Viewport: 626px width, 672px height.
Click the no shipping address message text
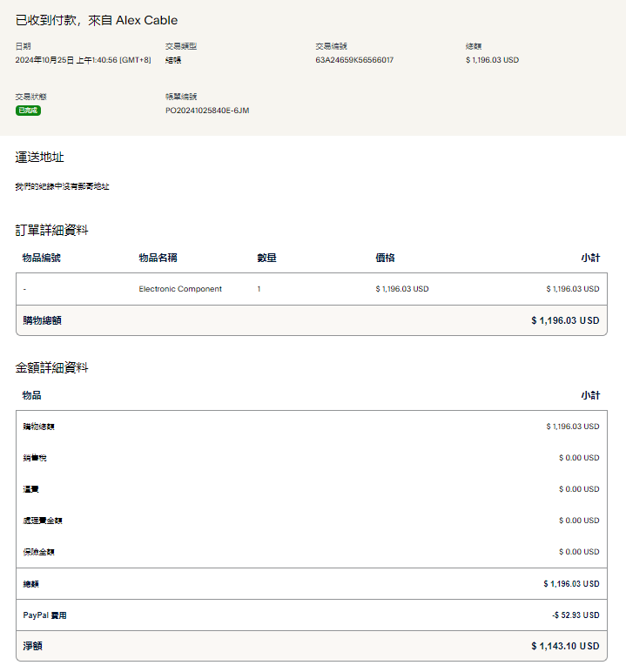point(62,186)
